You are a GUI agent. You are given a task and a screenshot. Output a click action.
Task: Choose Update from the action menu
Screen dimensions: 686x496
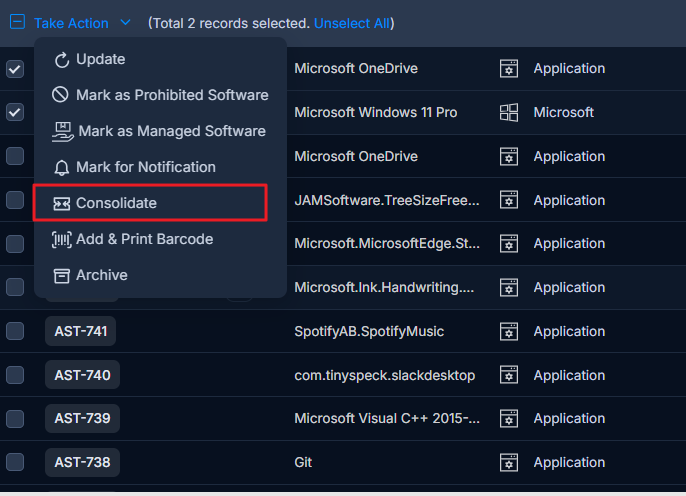pos(101,59)
